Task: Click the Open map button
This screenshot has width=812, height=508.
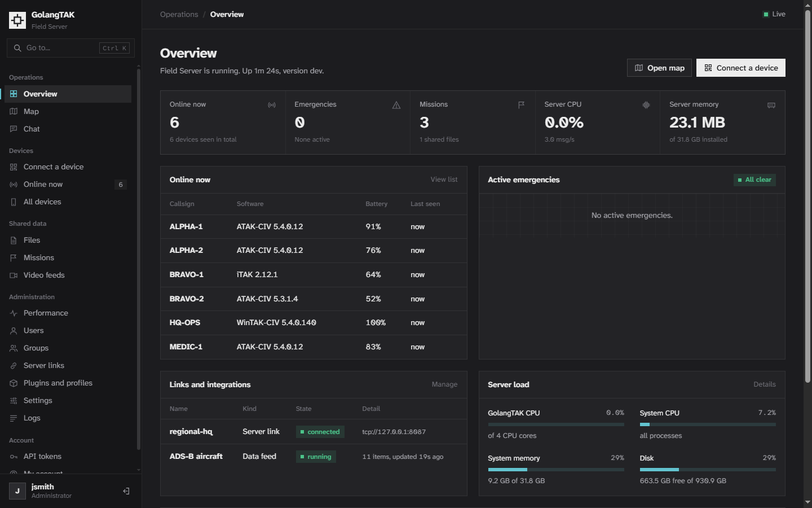Action: [660, 68]
